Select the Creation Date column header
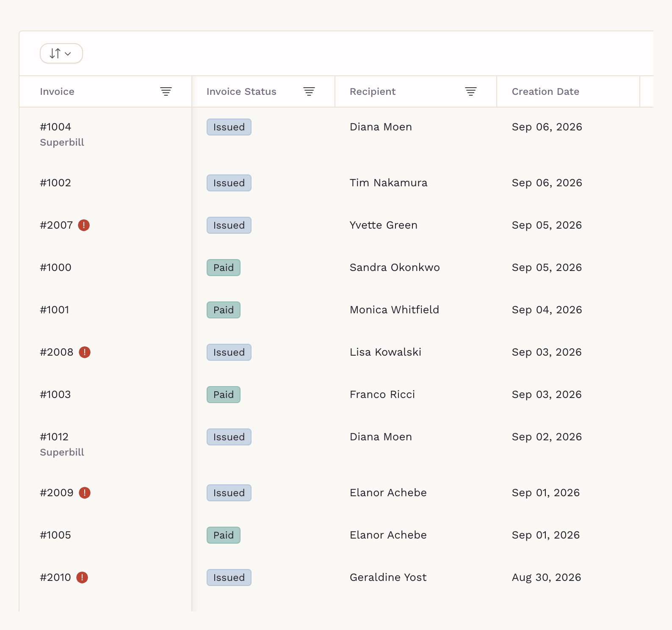Viewport: 672px width, 630px height. [545, 91]
